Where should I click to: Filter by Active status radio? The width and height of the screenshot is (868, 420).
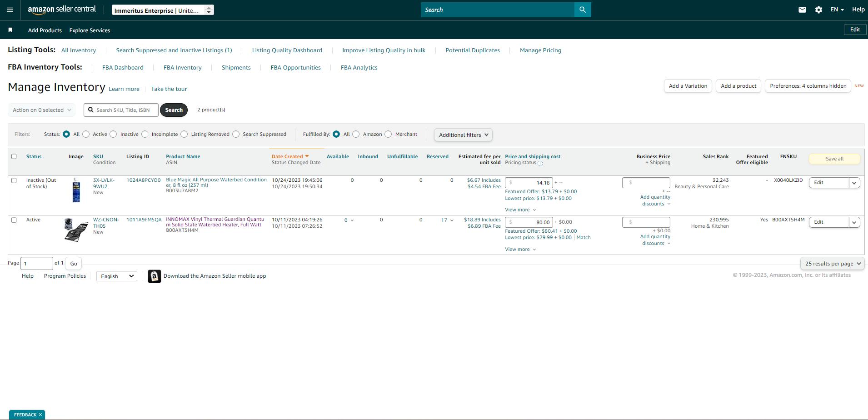tap(86, 134)
